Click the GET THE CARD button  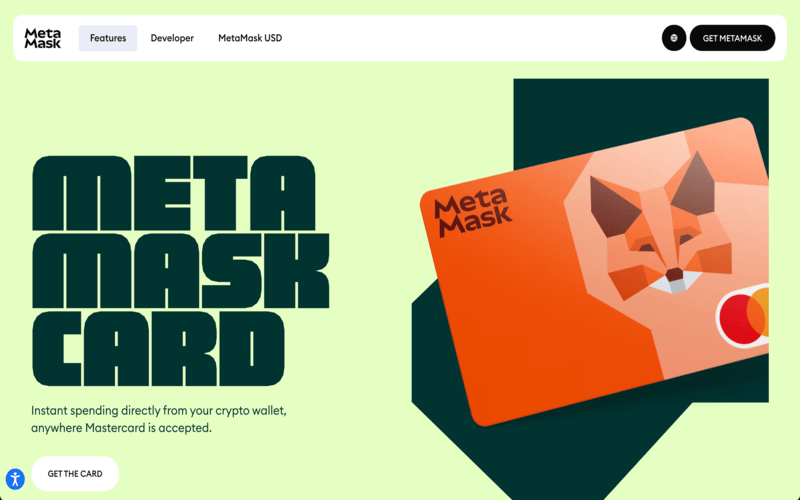75,474
